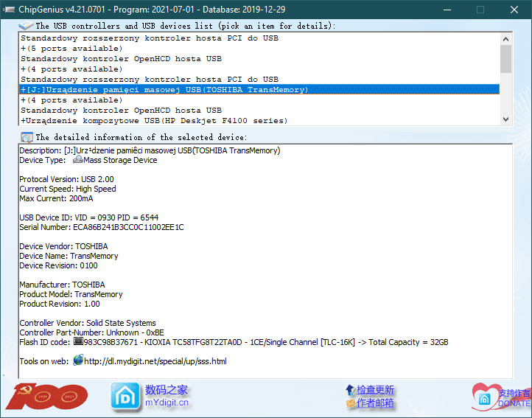Click the Mass Storage Device type icon

point(78,159)
